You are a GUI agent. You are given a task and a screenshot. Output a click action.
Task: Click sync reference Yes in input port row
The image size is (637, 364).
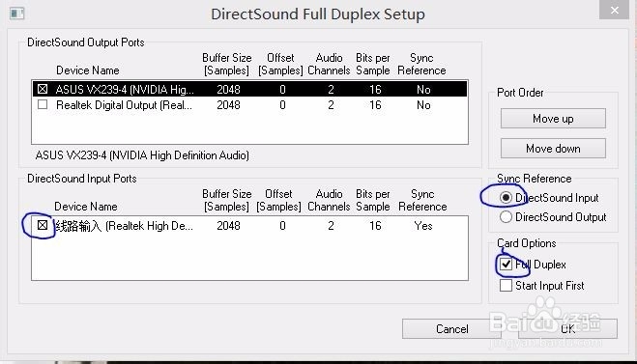click(x=423, y=226)
